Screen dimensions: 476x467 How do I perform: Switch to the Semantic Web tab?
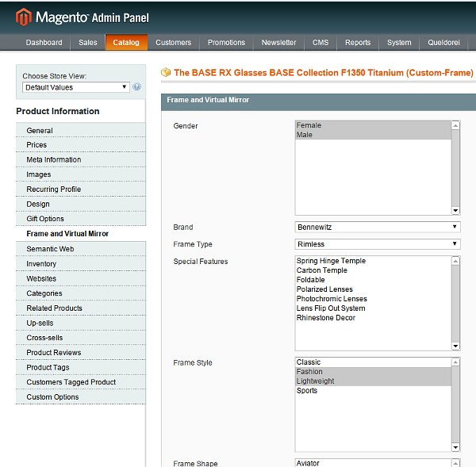[81, 249]
